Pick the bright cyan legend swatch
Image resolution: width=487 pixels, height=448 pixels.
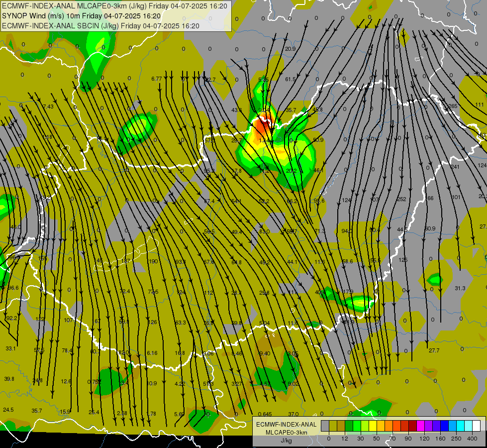461,426
